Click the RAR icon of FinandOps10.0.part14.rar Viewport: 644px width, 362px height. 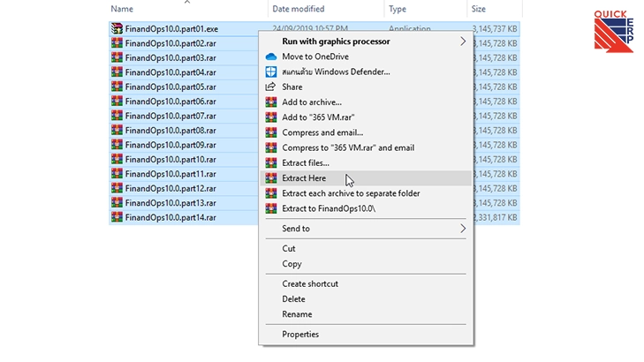point(117,217)
